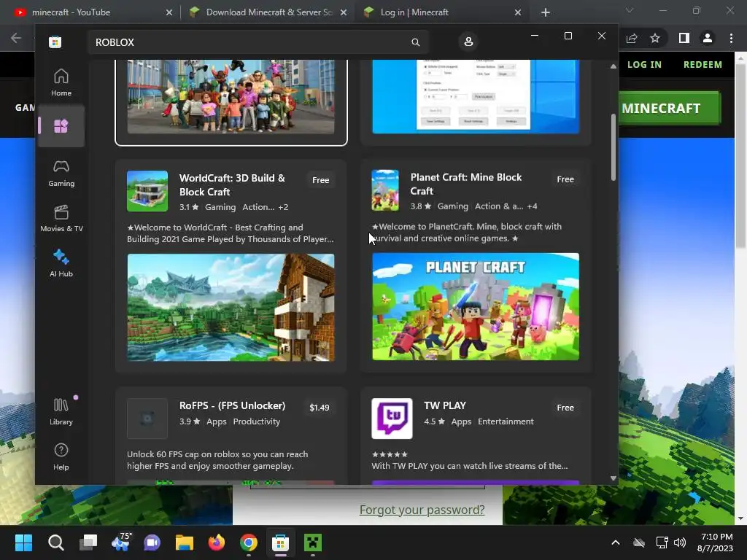This screenshot has width=747, height=560.
Task: Open the Planet Craft: Mine Block Craft title
Action: [466, 184]
